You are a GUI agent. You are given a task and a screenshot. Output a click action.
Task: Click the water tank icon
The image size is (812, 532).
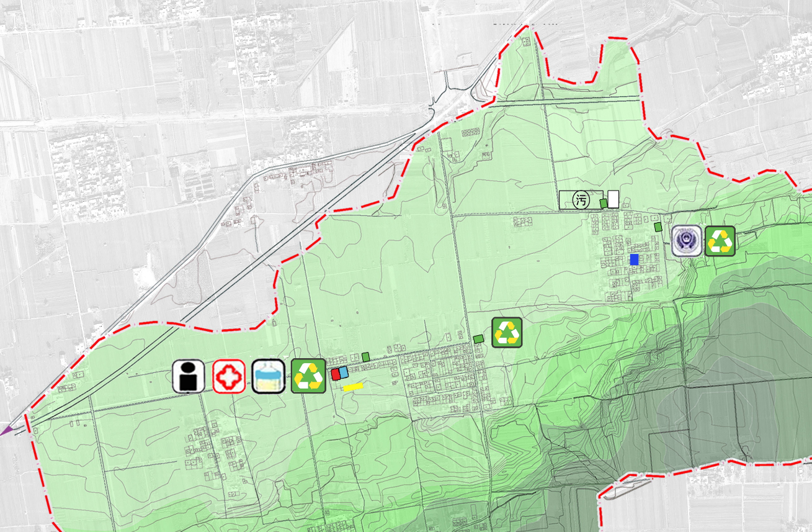tap(269, 377)
